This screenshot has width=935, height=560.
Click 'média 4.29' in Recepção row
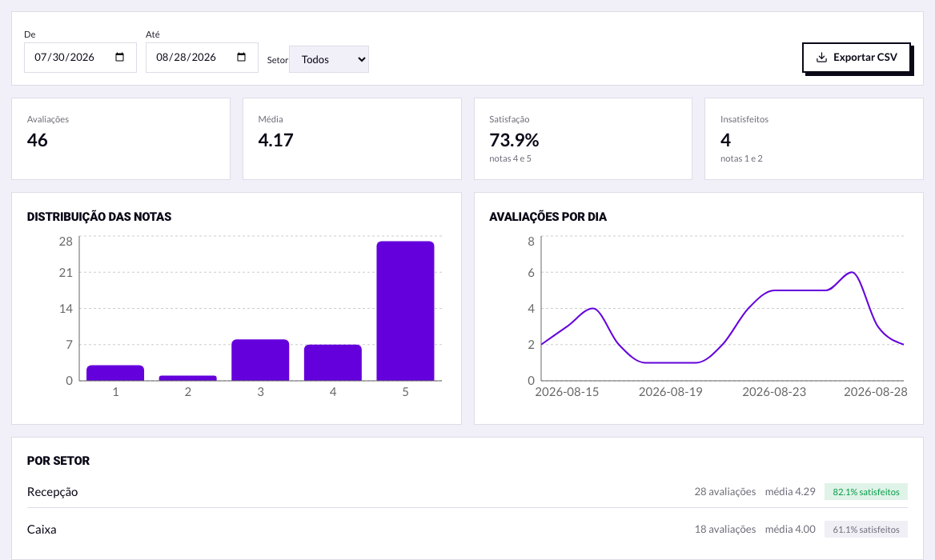(790, 492)
